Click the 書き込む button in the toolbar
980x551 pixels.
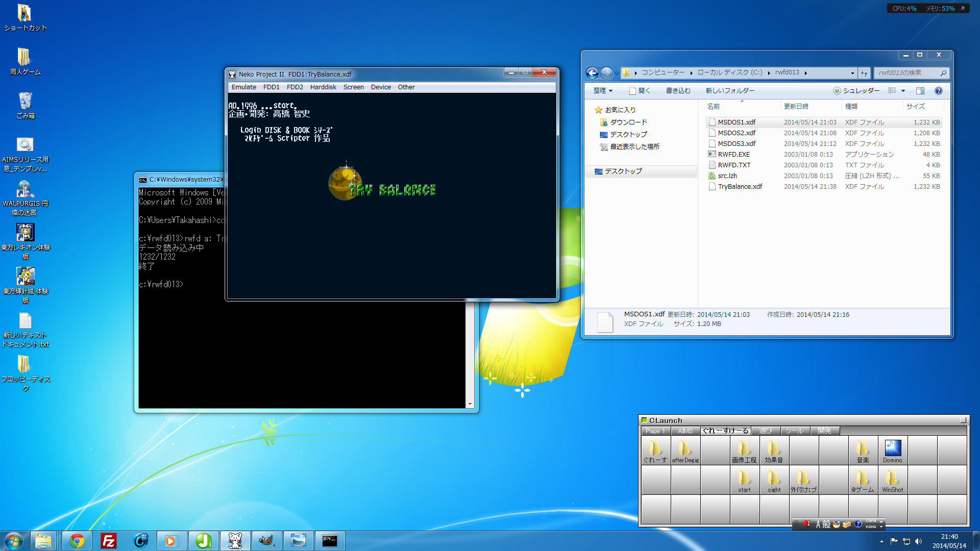point(678,91)
